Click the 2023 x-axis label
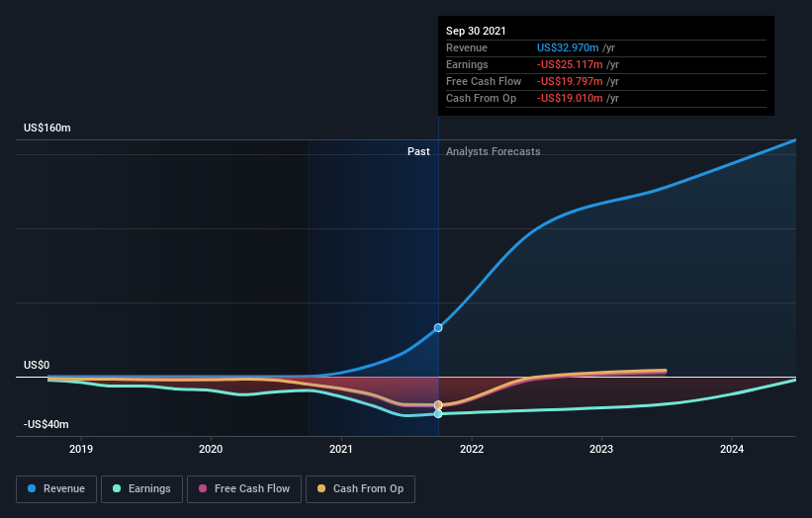 point(601,449)
